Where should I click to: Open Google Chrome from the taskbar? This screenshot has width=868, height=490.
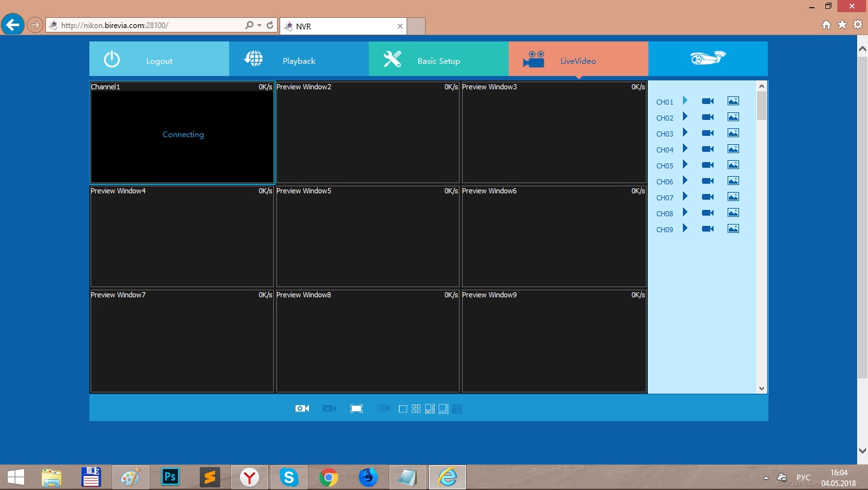329,477
